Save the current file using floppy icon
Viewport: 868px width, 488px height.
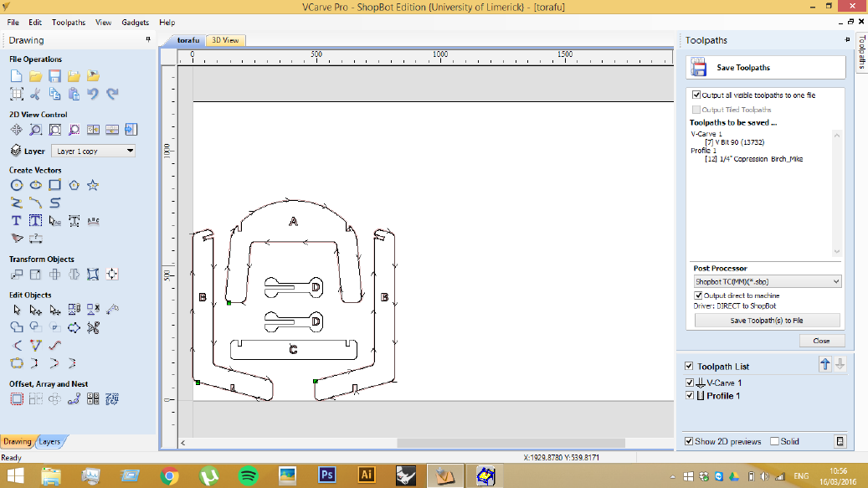(x=54, y=76)
